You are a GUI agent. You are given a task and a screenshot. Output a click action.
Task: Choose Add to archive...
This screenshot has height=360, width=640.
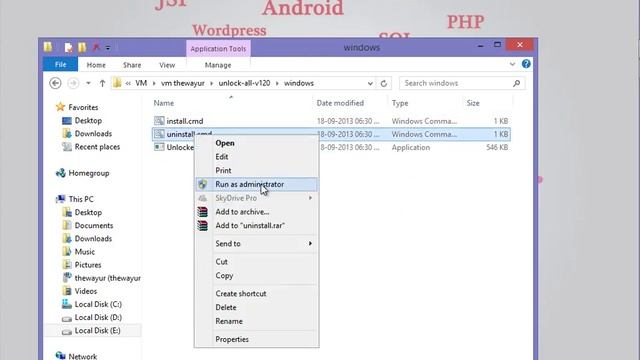[x=256, y=212]
